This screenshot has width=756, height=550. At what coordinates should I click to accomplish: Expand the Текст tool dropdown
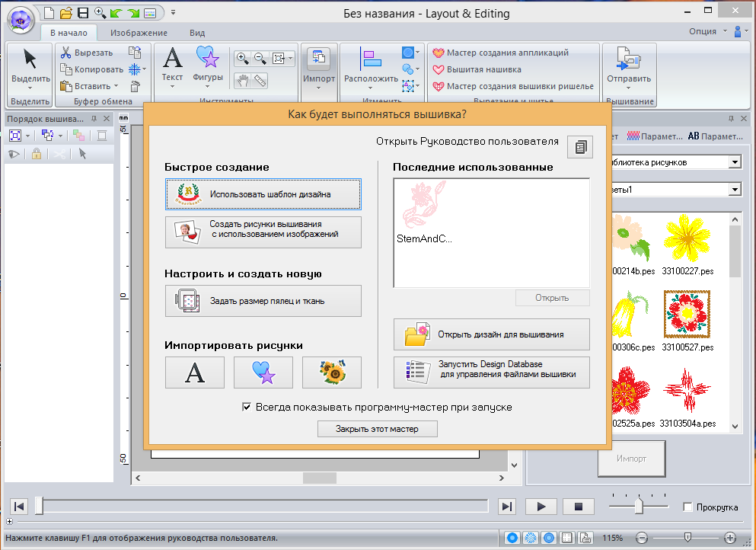172,87
